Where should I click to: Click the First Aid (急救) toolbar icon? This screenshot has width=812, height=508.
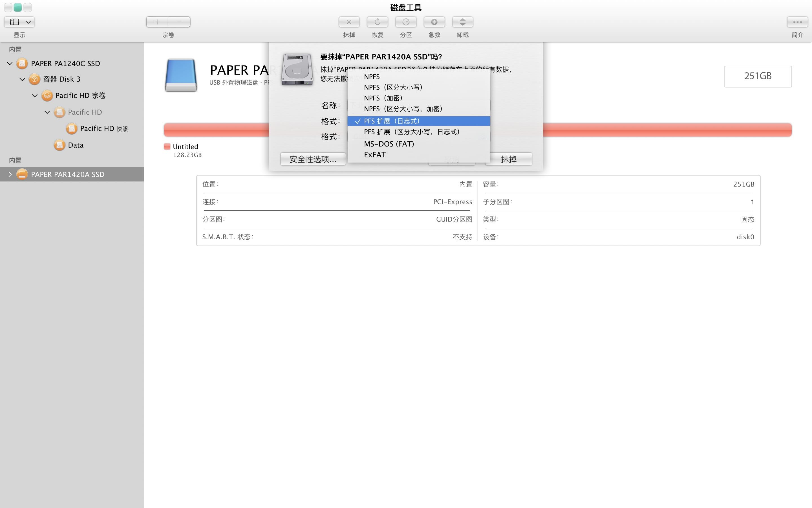[x=434, y=22]
